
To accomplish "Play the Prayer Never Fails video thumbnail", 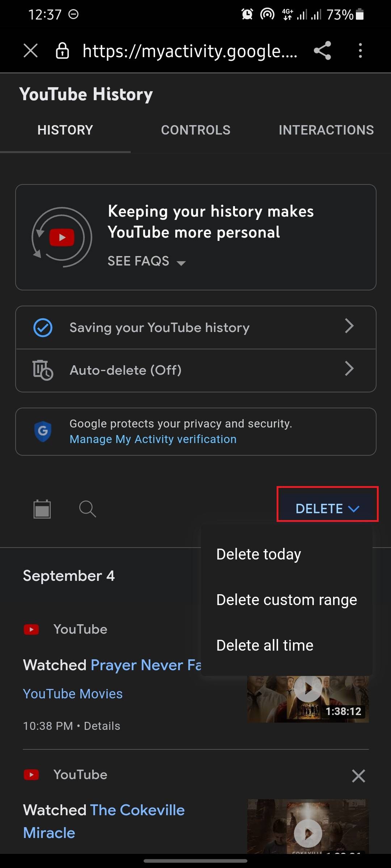I will (x=308, y=698).
